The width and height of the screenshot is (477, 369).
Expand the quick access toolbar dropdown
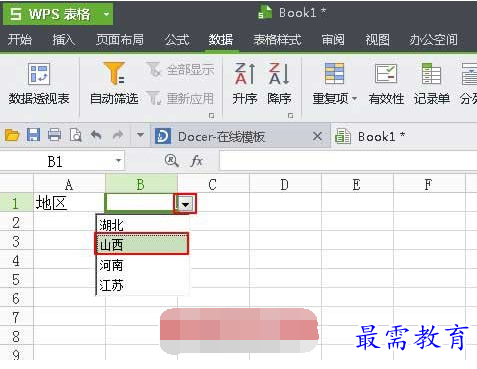(x=140, y=135)
